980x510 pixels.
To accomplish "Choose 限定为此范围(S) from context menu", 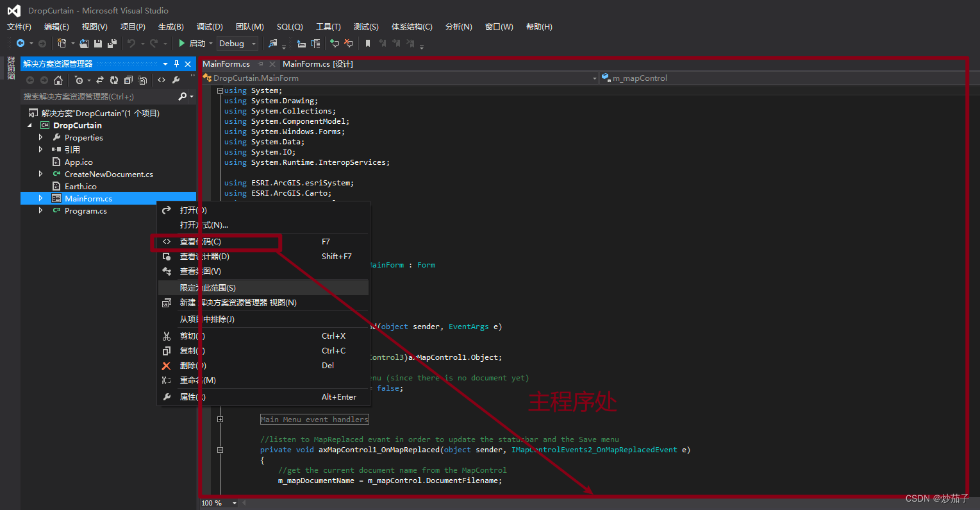I will click(x=263, y=288).
